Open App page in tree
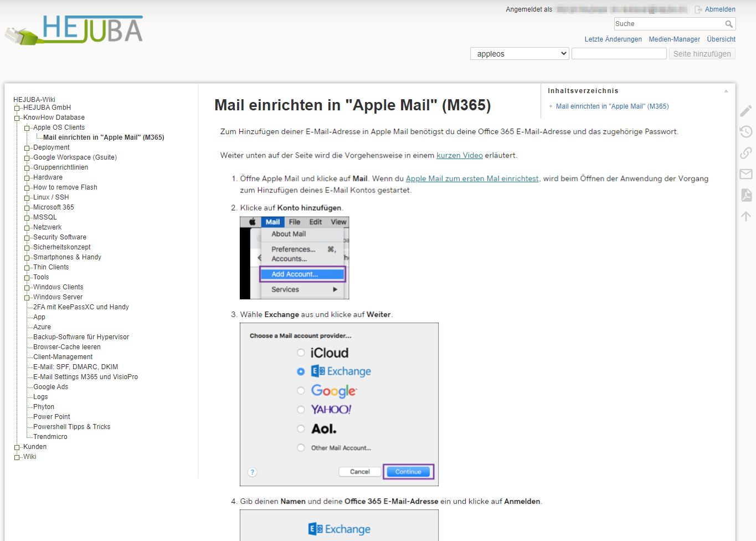The height and width of the screenshot is (541, 756). point(39,317)
